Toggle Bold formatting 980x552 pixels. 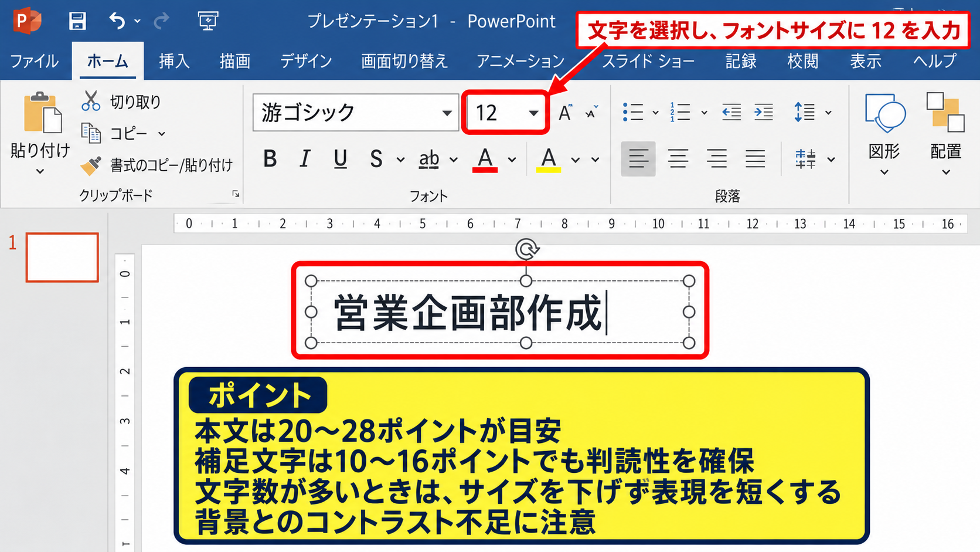point(270,158)
